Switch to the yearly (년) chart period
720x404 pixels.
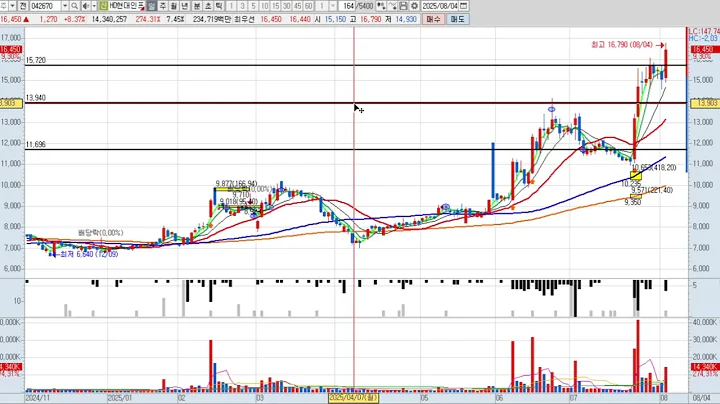click(185, 6)
